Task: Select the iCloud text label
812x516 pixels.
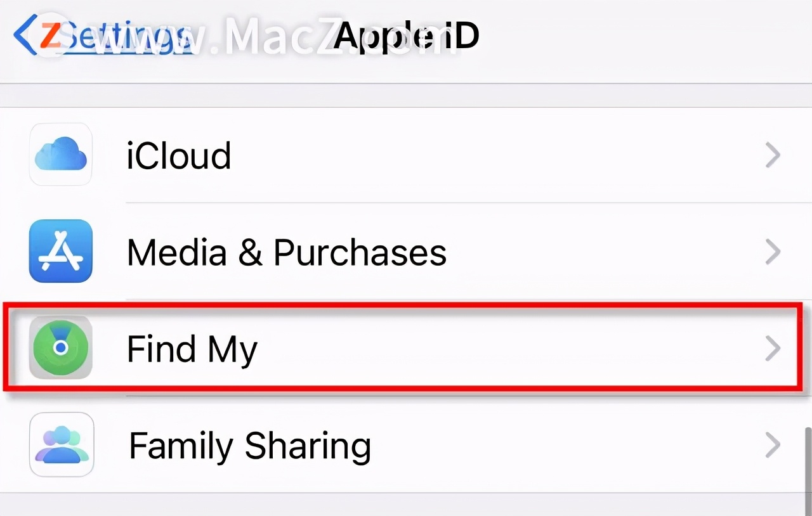Action: tap(178, 156)
